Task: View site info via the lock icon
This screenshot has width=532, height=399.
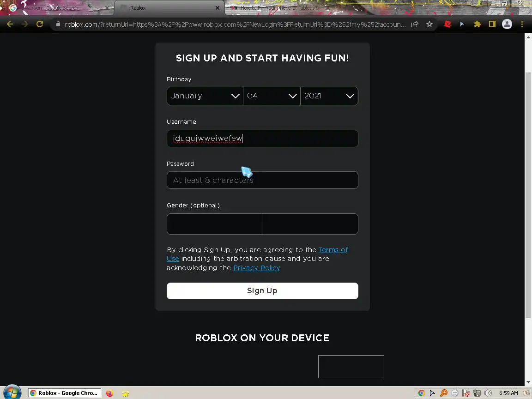Action: [58, 24]
